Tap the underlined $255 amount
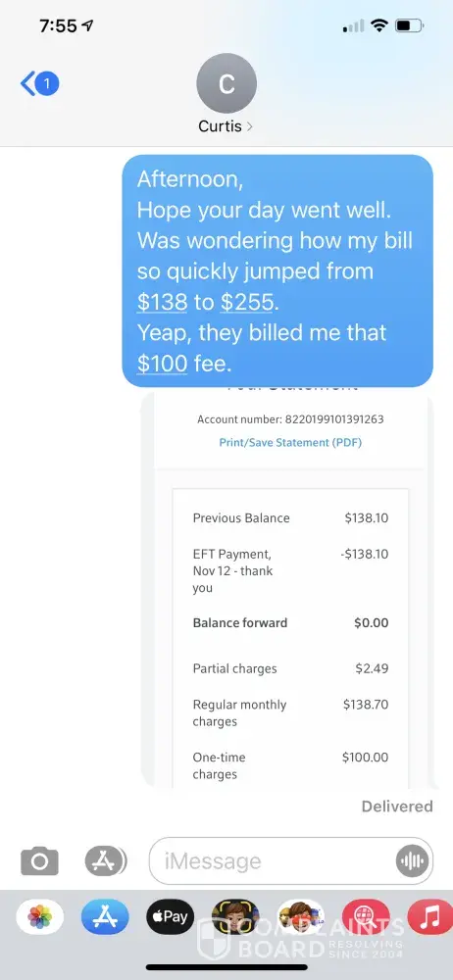This screenshot has height=980, width=453. tap(246, 302)
